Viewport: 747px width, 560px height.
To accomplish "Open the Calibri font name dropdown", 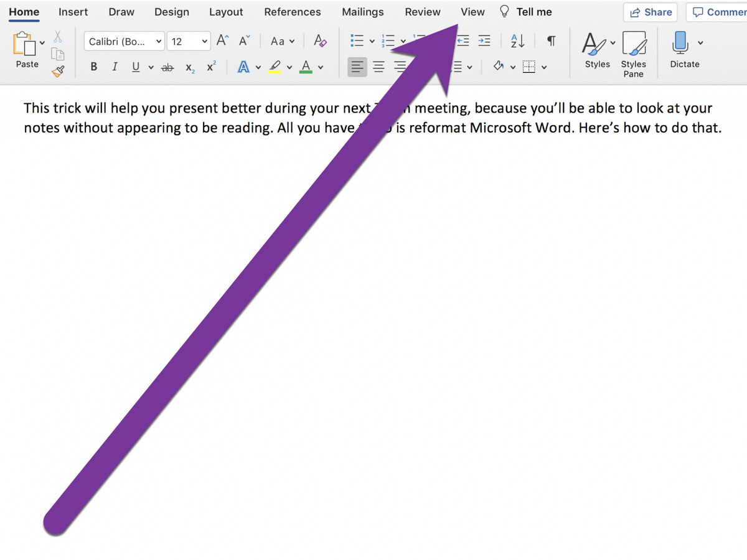I will click(x=125, y=42).
